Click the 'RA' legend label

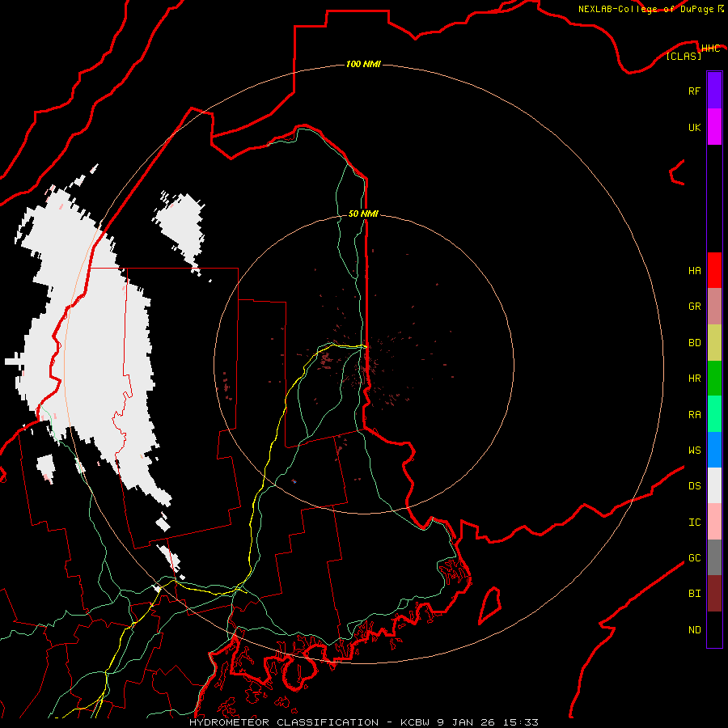pyautogui.click(x=694, y=415)
